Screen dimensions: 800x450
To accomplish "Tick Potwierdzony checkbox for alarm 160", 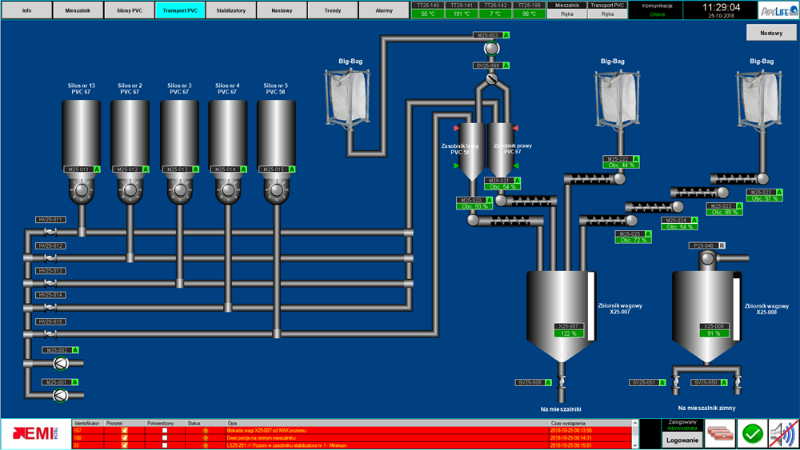I will tap(165, 437).
